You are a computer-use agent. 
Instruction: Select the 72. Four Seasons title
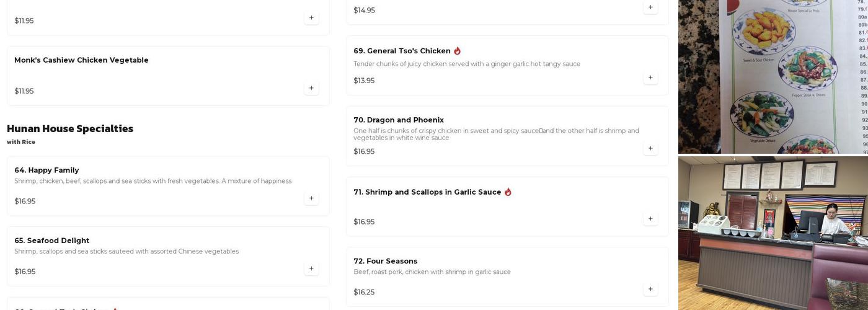click(x=385, y=261)
